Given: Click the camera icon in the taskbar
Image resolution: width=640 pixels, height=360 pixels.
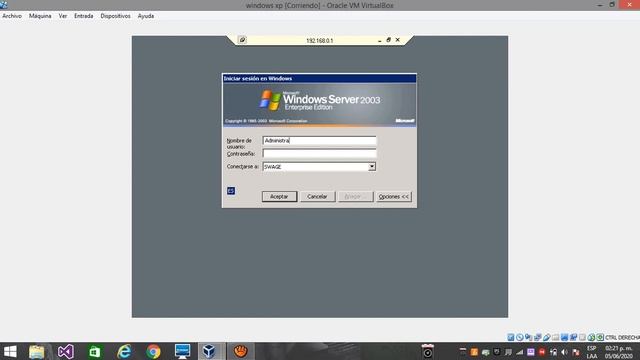Looking at the screenshot, I should (427, 351).
